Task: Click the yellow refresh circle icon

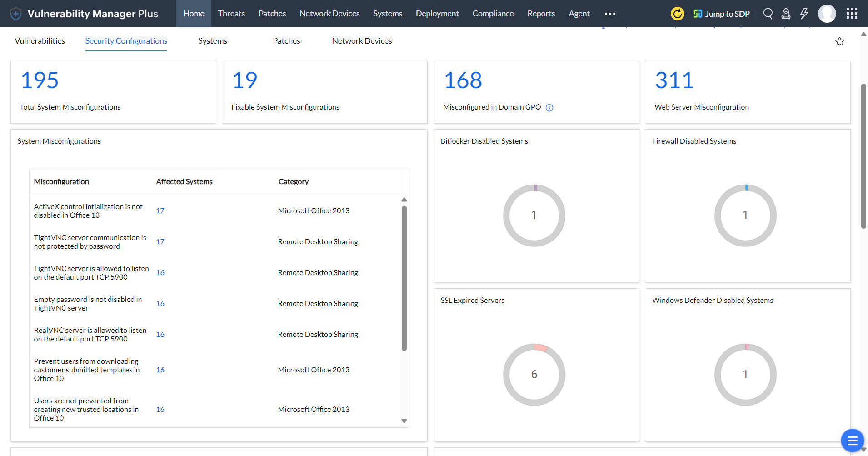Action: (x=677, y=14)
